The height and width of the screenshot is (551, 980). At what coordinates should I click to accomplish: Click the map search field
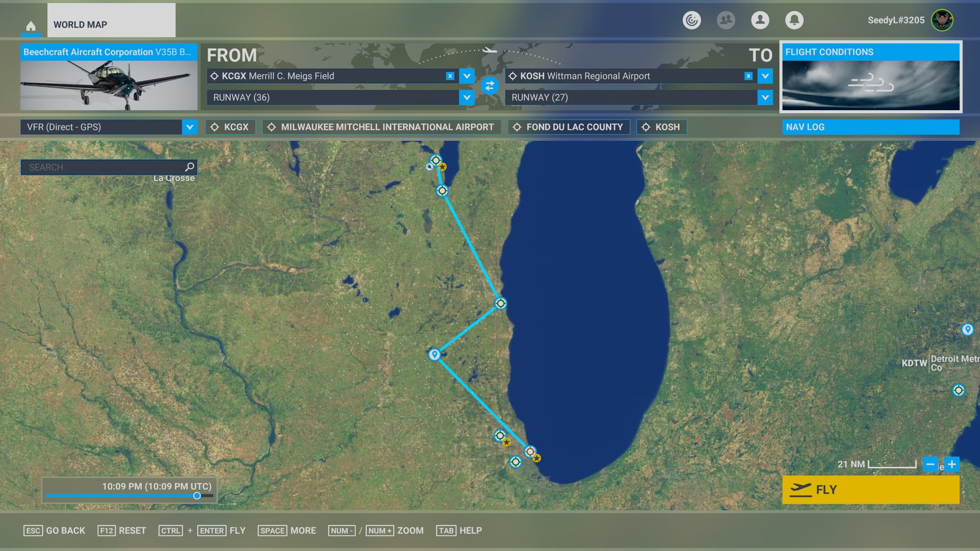(102, 167)
